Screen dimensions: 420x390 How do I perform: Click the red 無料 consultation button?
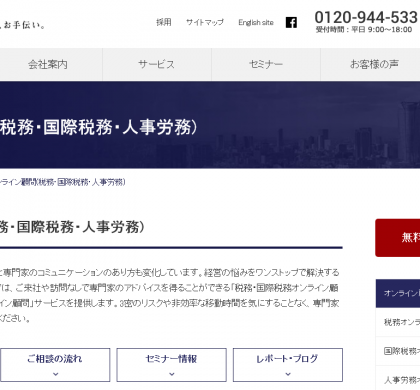[x=398, y=238]
